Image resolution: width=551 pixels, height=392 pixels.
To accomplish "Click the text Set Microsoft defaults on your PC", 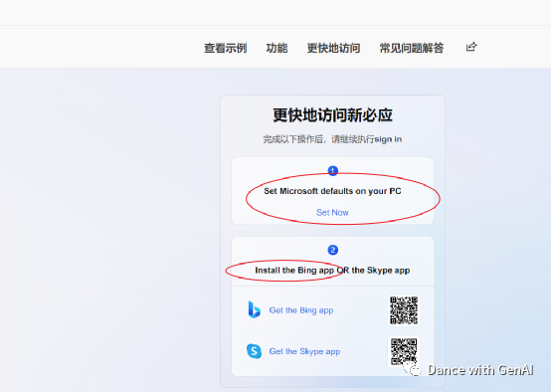I will [332, 191].
